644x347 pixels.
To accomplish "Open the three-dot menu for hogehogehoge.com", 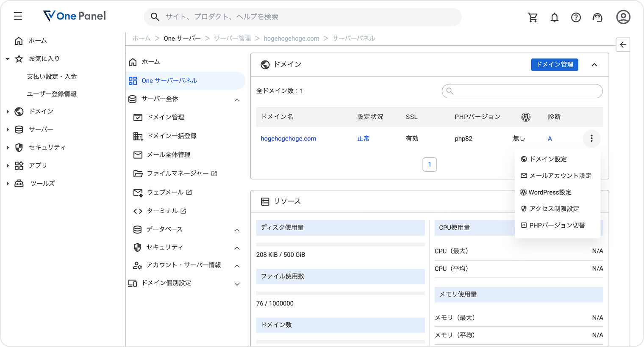I will click(x=591, y=138).
